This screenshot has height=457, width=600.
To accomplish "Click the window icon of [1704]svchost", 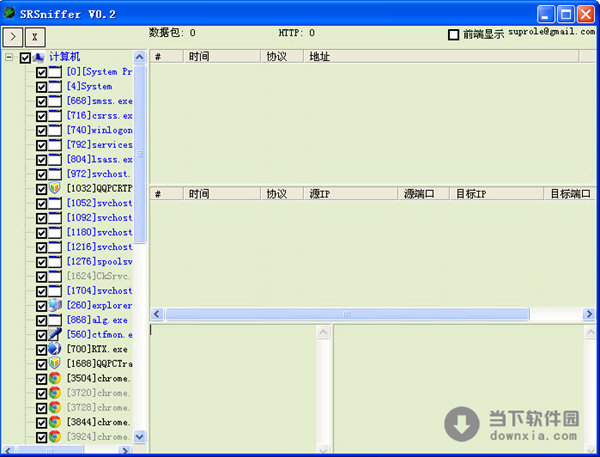I will (55, 291).
